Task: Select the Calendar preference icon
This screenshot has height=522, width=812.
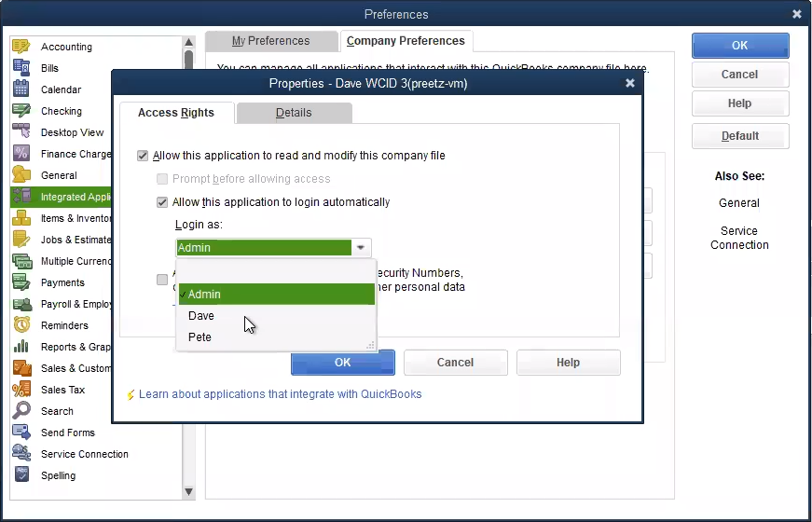Action: coord(21,89)
